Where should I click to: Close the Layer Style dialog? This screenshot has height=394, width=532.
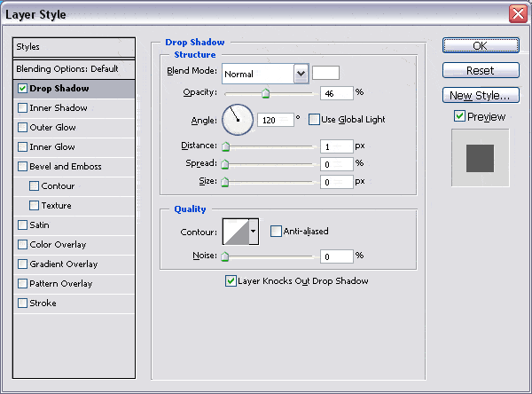click(x=518, y=14)
